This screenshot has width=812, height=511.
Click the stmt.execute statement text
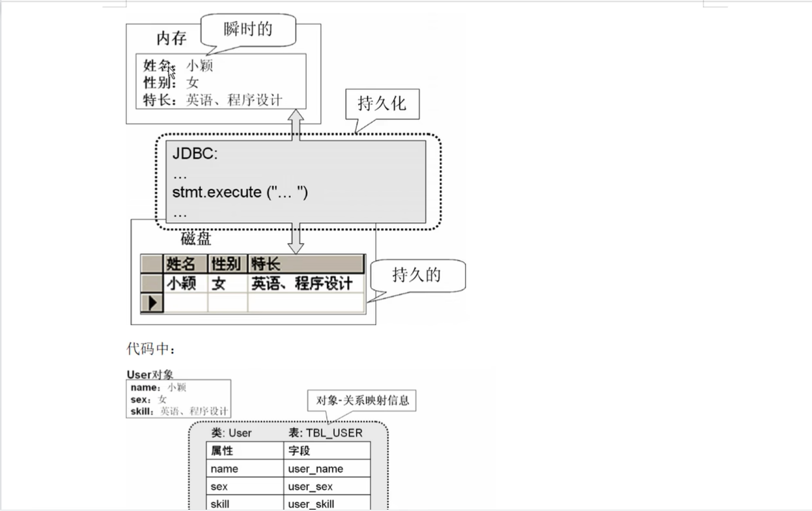pos(239,192)
